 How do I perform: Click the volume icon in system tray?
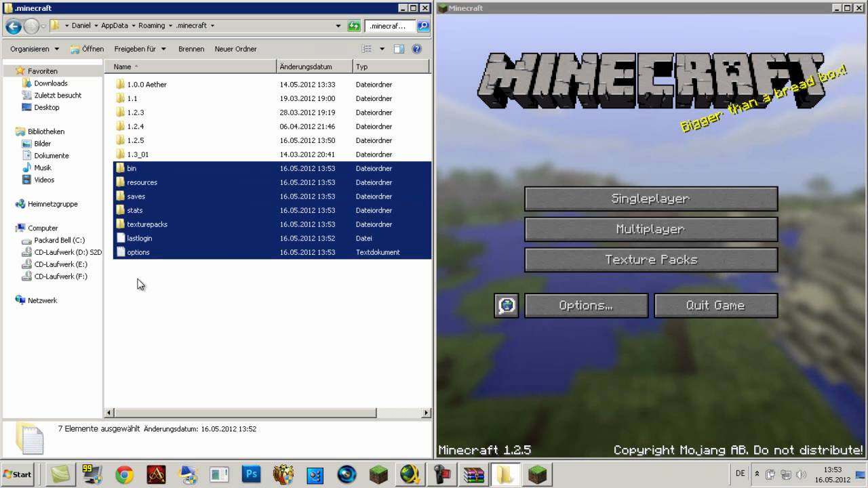tap(800, 474)
